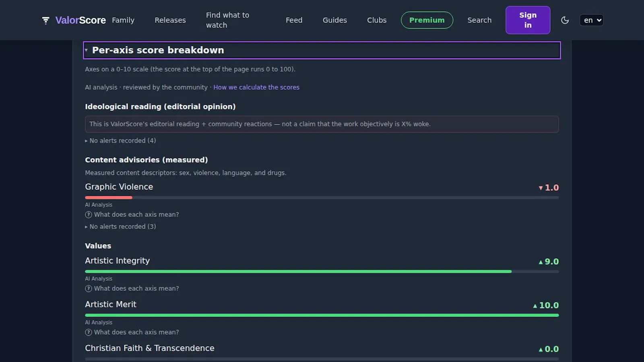This screenshot has width=644, height=362.
Task: Click the 9.0 score value
Action: pos(552,261)
